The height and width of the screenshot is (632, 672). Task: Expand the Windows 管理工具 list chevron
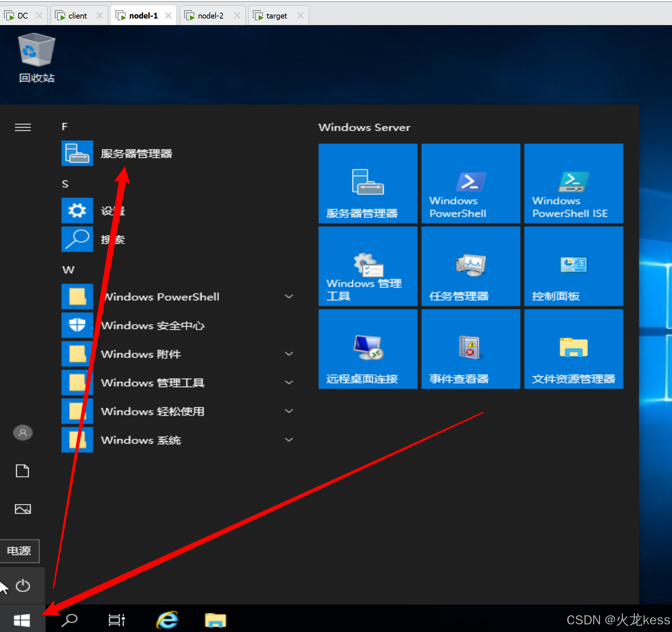[289, 383]
